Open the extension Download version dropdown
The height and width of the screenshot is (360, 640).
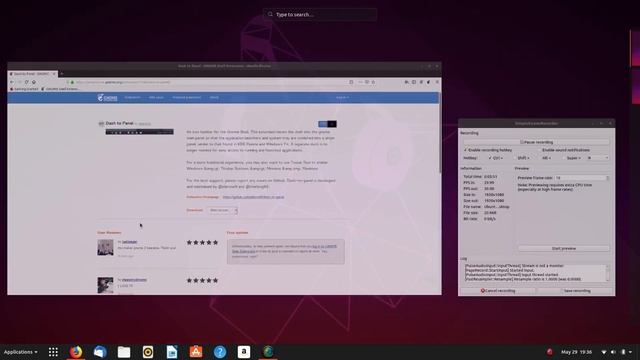[x=223, y=211]
